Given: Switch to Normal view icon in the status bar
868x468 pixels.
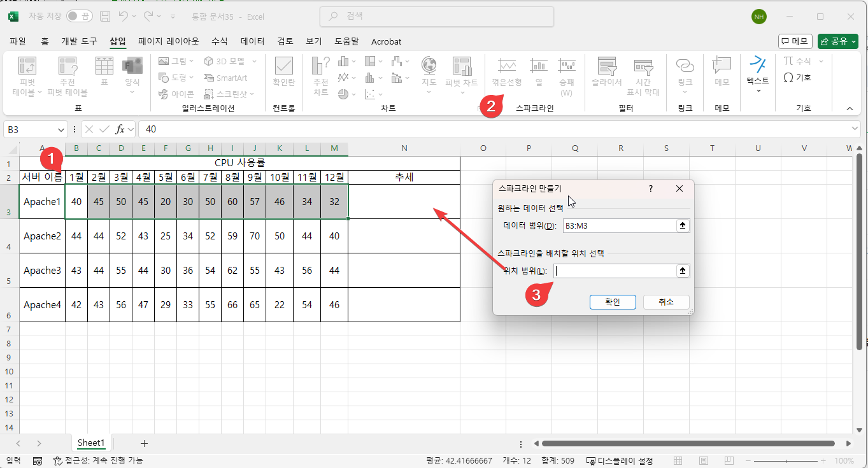Looking at the screenshot, I should tap(679, 460).
